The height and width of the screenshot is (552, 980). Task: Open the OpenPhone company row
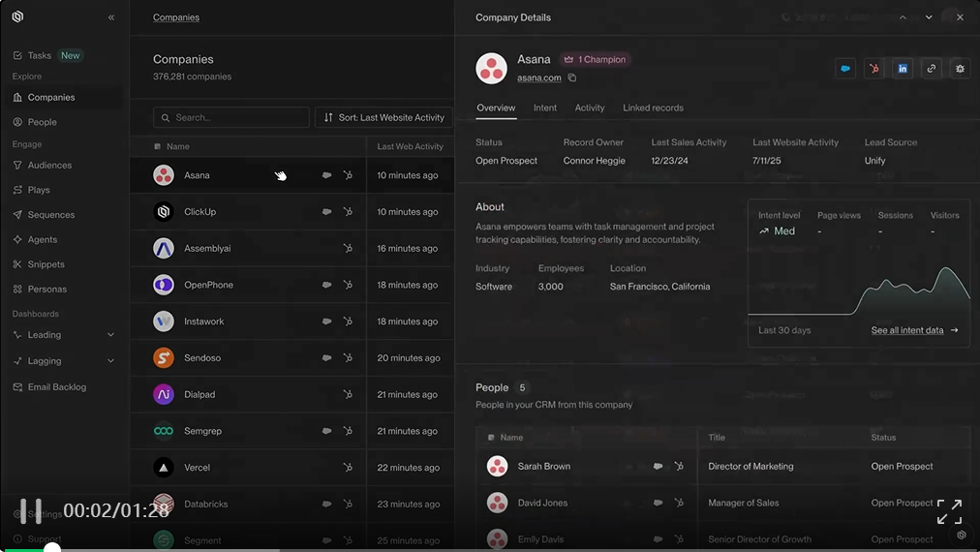click(x=291, y=285)
